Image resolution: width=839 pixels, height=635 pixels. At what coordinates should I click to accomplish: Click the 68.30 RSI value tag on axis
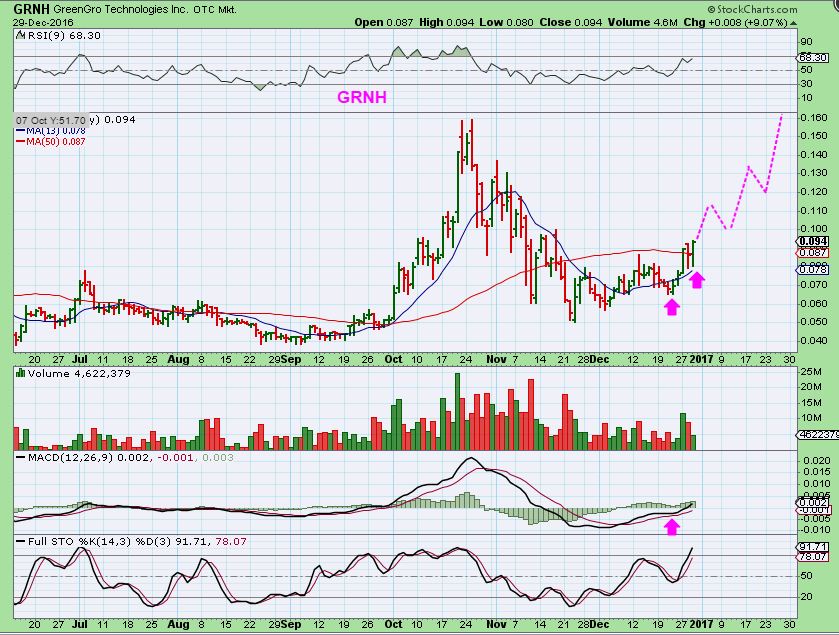[x=812, y=57]
